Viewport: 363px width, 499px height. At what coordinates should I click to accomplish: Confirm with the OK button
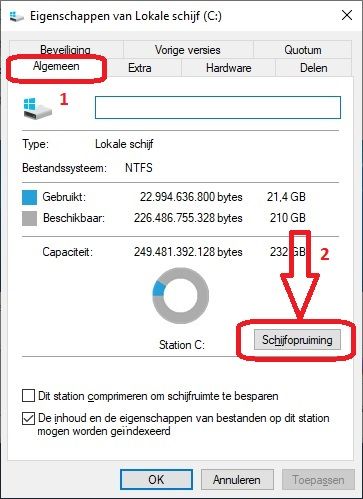[x=156, y=480]
